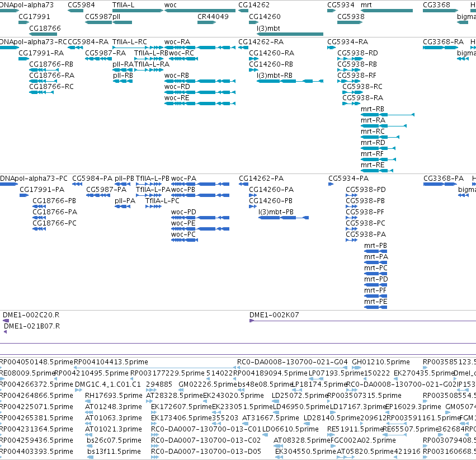
Task: Select the TfIIA-L-RC transcript label
Action: tap(130, 41)
